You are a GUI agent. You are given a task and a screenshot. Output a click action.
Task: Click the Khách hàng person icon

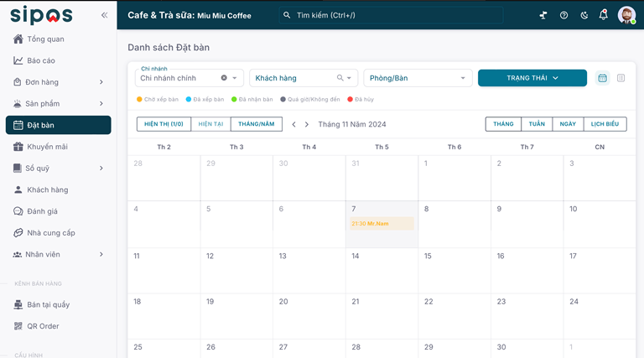(x=18, y=189)
